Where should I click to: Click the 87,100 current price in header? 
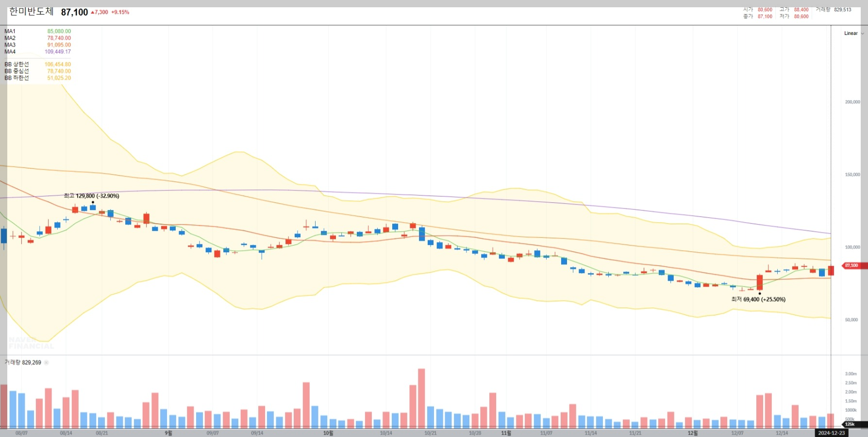(74, 12)
